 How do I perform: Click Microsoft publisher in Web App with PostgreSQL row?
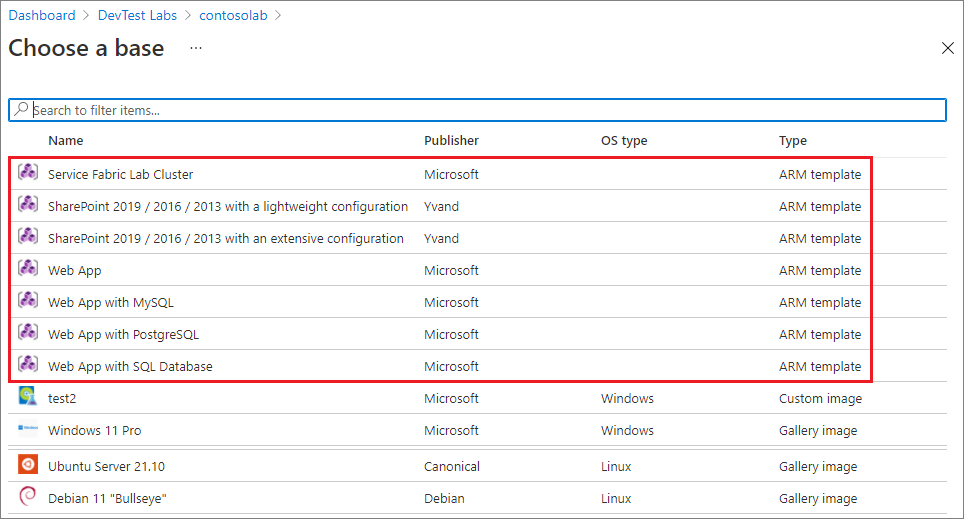[x=451, y=335]
